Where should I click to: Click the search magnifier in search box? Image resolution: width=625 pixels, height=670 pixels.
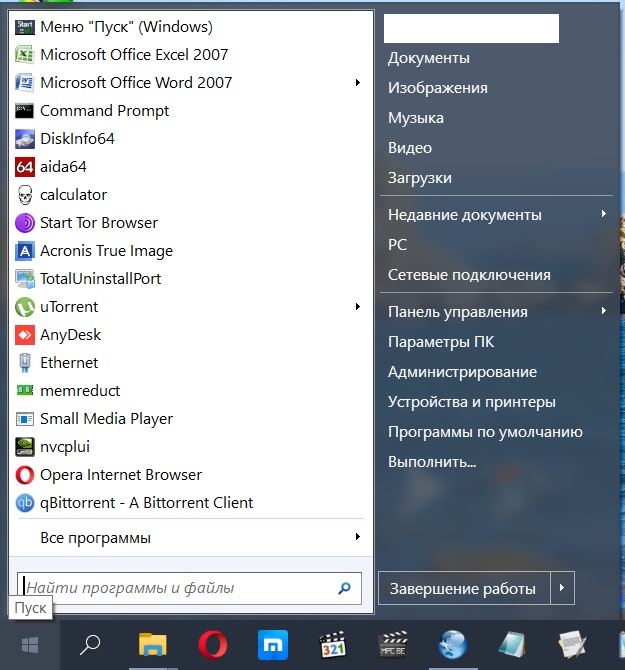click(344, 588)
